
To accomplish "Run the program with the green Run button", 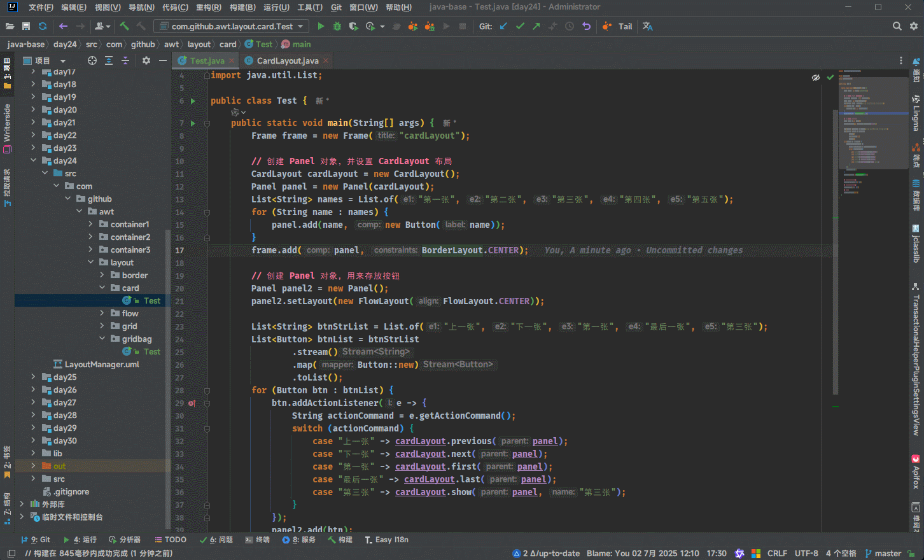I will coord(321,26).
